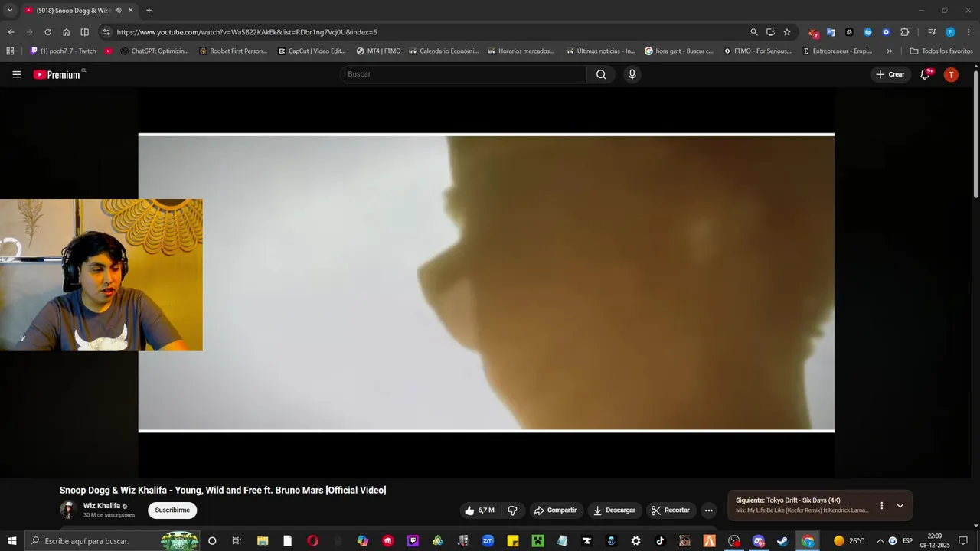Open File Explorer from taskbar
Viewport: 980px width, 551px height.
coord(263,541)
